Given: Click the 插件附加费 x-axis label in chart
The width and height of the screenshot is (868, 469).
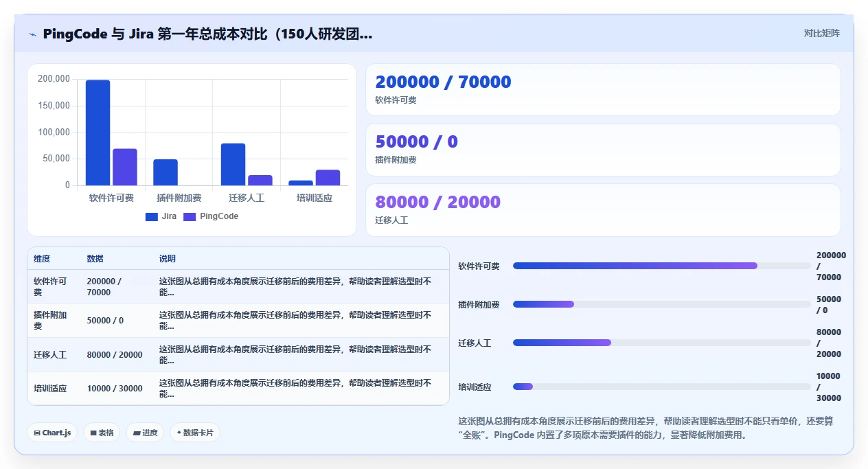Looking at the screenshot, I should (179, 198).
